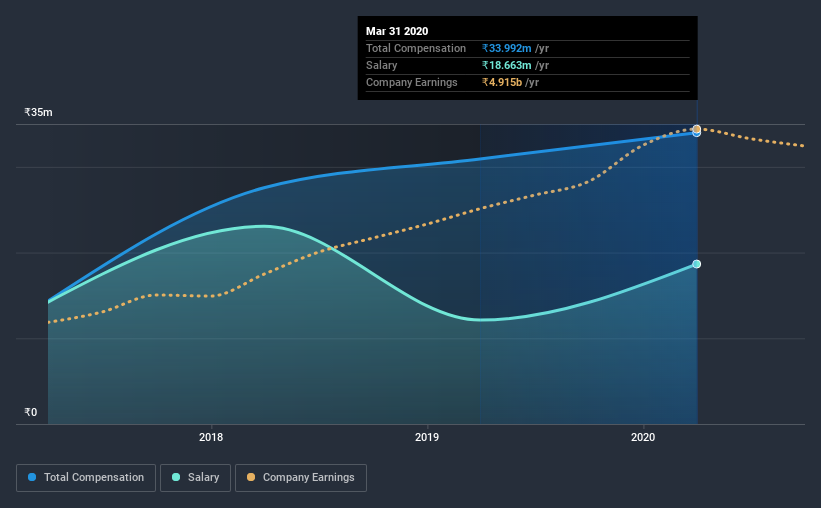Click the tooltip's Salary row label

click(x=382, y=65)
